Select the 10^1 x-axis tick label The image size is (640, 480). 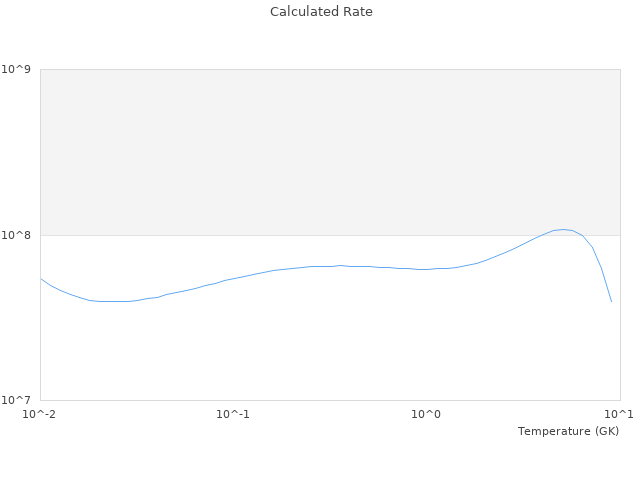[x=619, y=414]
